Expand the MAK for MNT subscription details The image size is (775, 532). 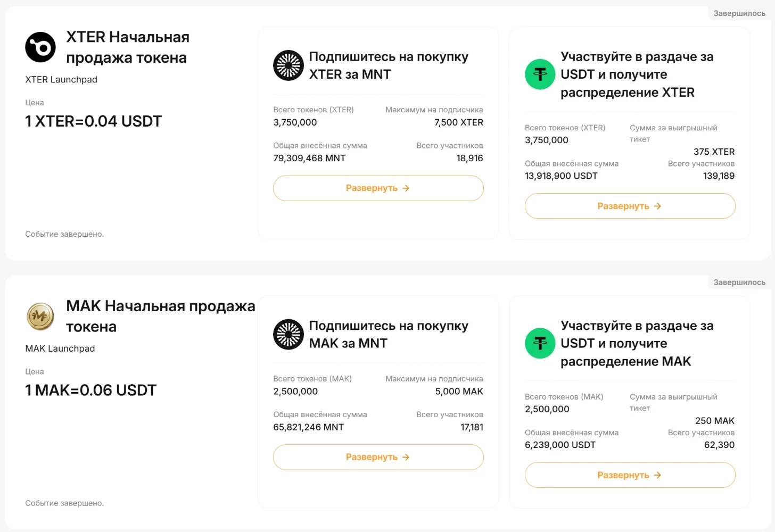click(378, 457)
